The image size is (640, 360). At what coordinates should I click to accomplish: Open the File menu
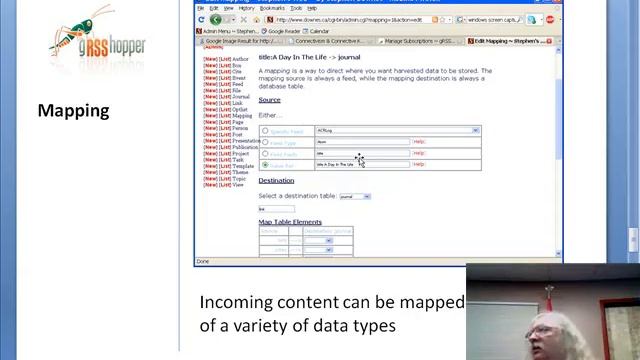click(200, 8)
